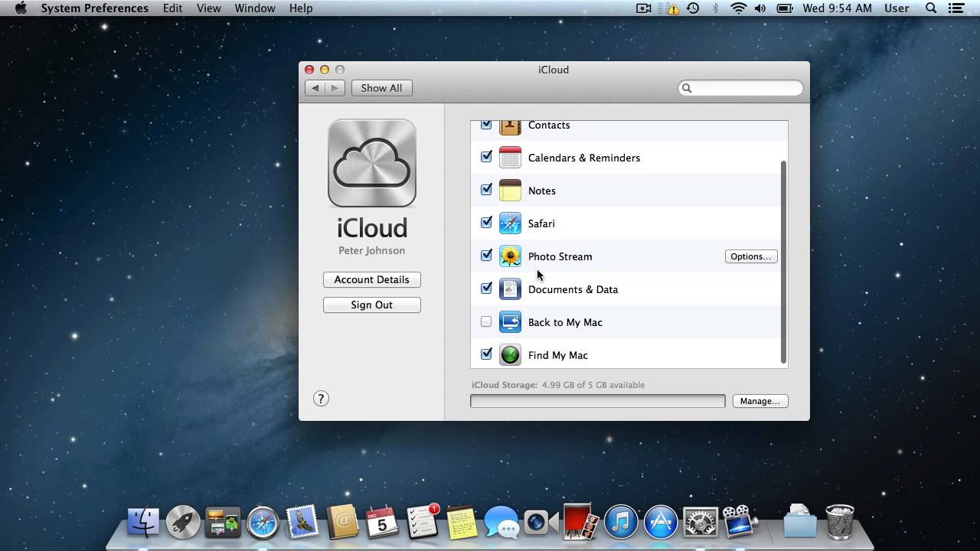
Task: Open App Store from the Dock
Action: pyautogui.click(x=661, y=523)
